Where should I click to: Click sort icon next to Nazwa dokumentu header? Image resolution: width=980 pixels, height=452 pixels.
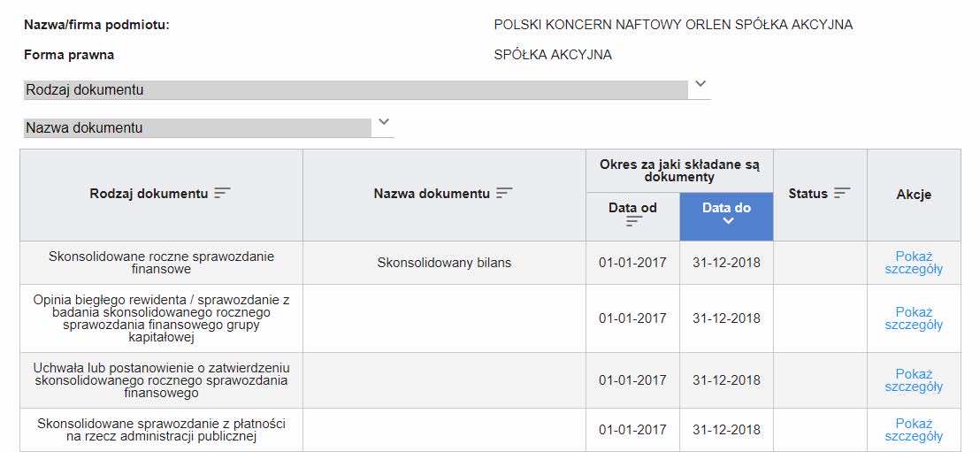click(x=504, y=193)
